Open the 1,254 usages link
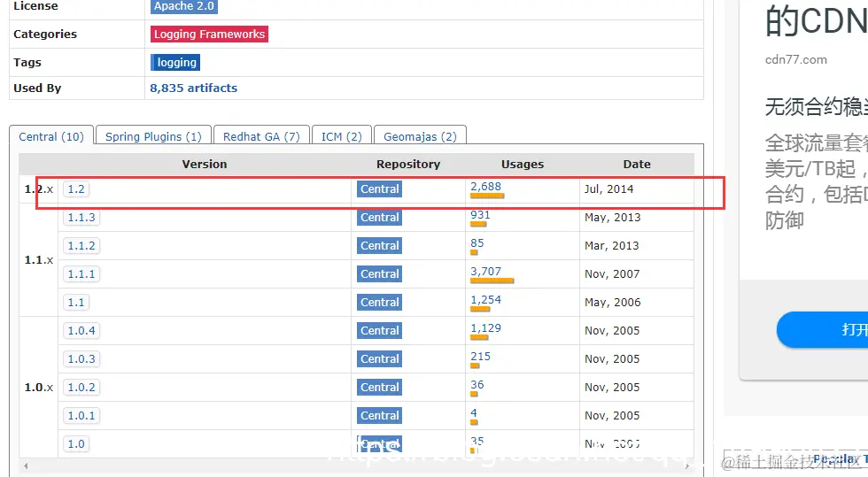868x477 pixels. click(x=485, y=299)
